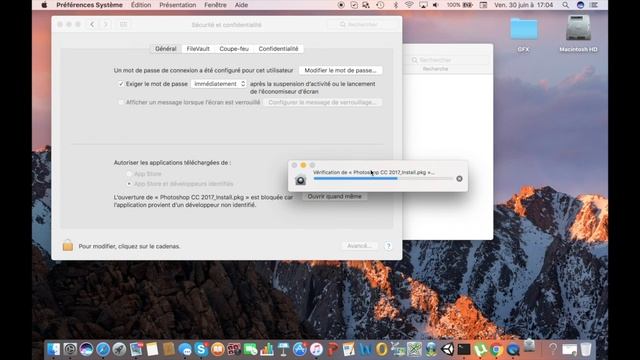Click the help question mark button
640x360 pixels.
388,246
